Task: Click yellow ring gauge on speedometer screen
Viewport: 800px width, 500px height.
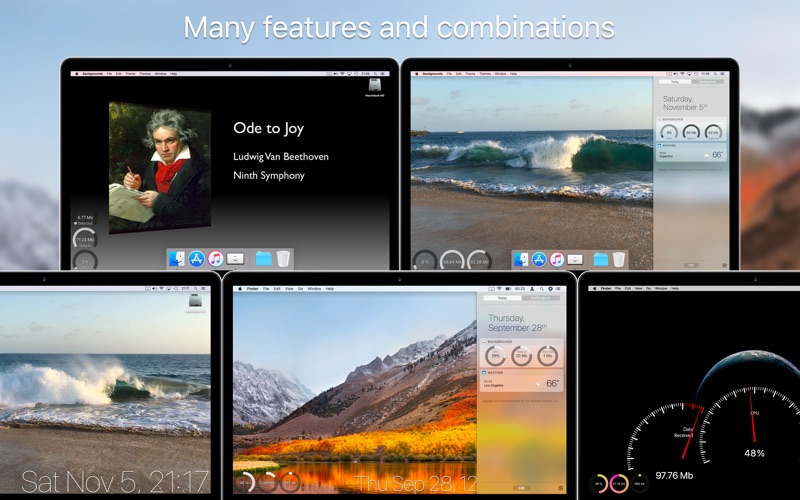Action: (x=598, y=483)
